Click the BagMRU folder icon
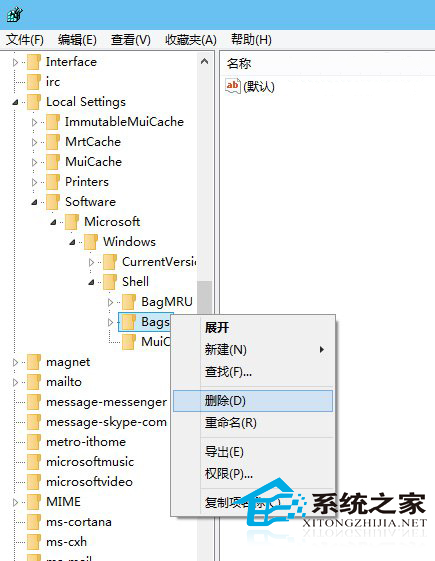Image resolution: width=435 pixels, height=561 pixels. pyautogui.click(x=129, y=302)
